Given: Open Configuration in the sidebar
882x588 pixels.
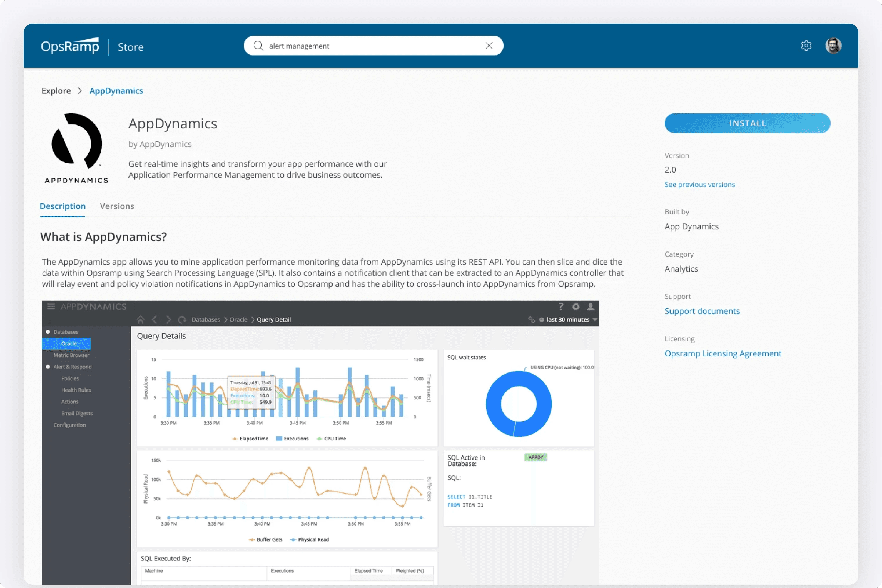Looking at the screenshot, I should pyautogui.click(x=69, y=425).
